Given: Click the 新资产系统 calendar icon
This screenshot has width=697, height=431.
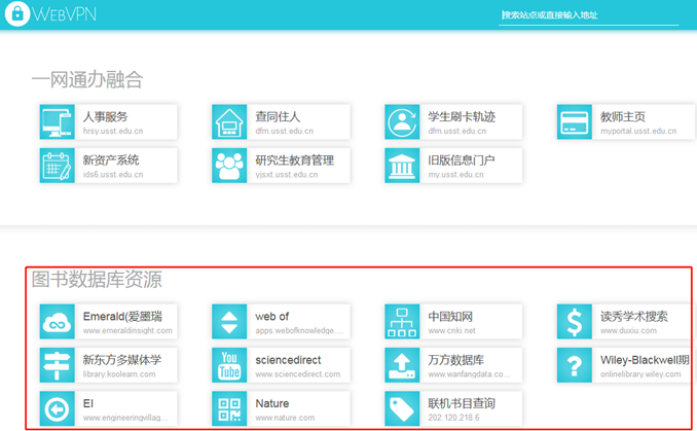Looking at the screenshot, I should [57, 166].
